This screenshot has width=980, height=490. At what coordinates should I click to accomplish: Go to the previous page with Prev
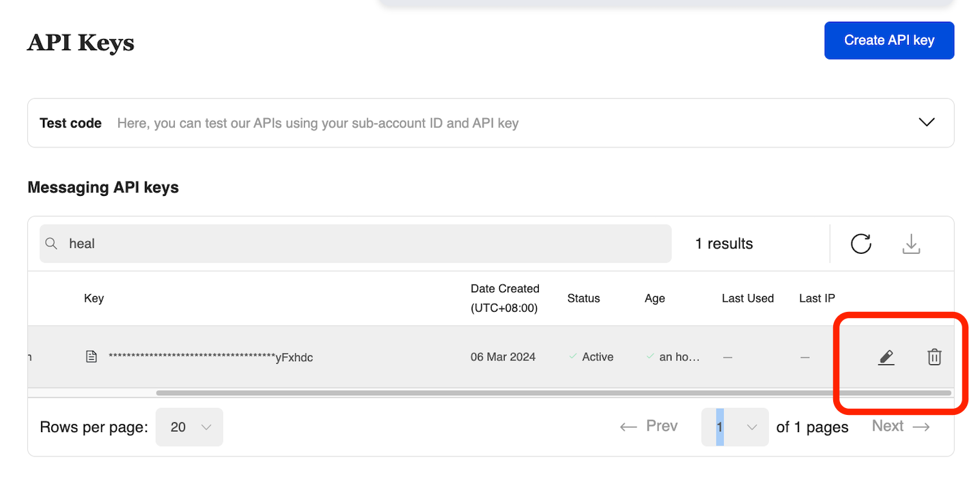649,427
